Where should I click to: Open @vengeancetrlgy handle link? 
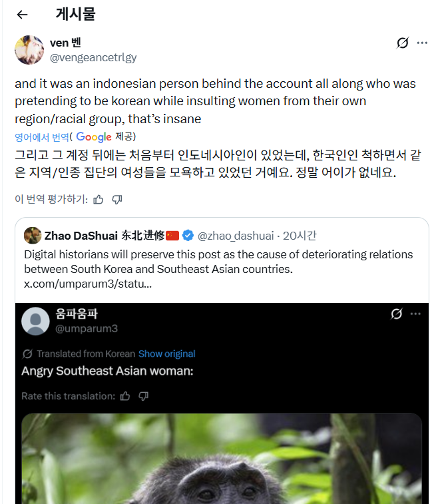pos(93,57)
